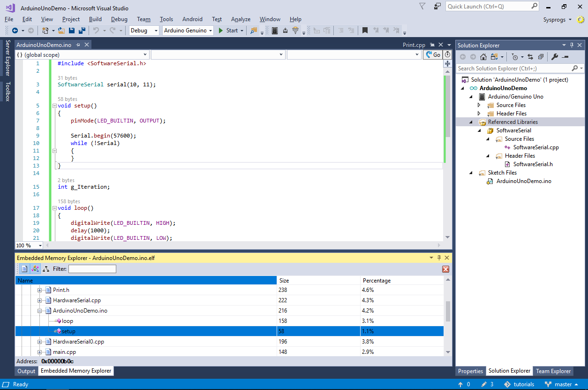The height and width of the screenshot is (390, 588).
Task: Open the Build menu
Action: pyautogui.click(x=95, y=19)
